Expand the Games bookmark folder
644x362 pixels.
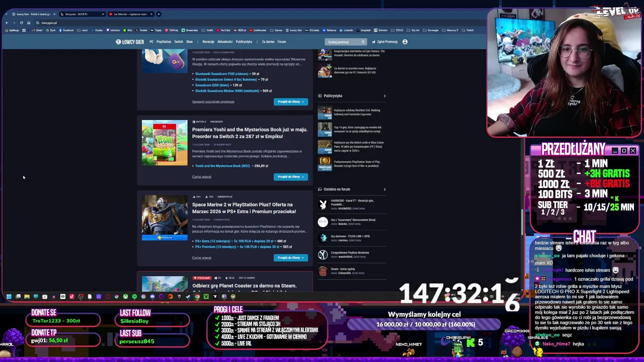[276, 30]
